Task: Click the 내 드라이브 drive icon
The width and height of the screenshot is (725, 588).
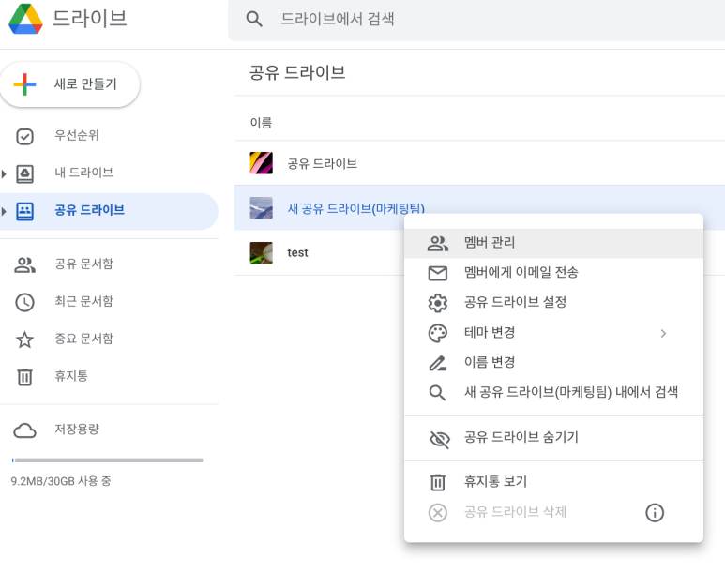Action: [25, 173]
